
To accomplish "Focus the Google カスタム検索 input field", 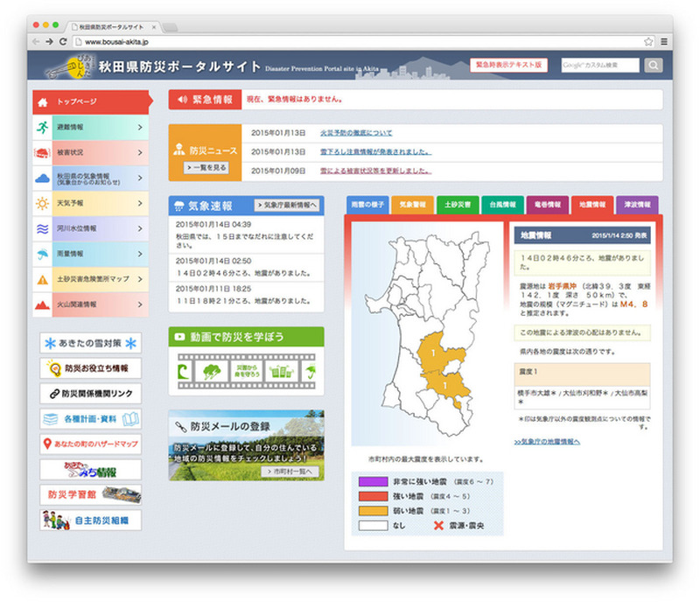I will 599,65.
